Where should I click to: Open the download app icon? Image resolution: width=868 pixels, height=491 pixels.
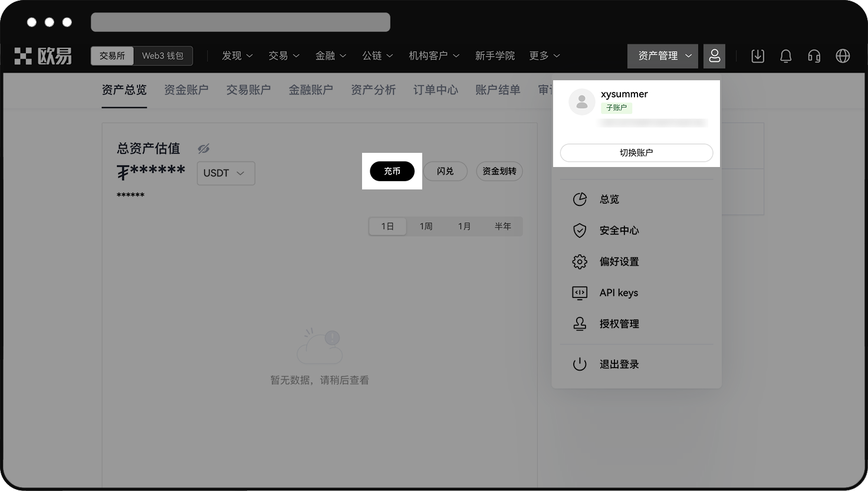(758, 56)
